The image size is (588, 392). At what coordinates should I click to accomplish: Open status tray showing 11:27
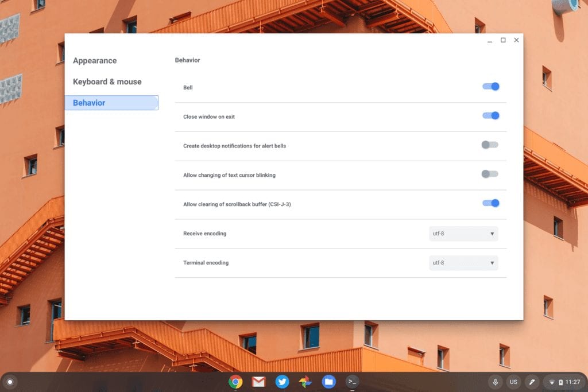pyautogui.click(x=564, y=382)
